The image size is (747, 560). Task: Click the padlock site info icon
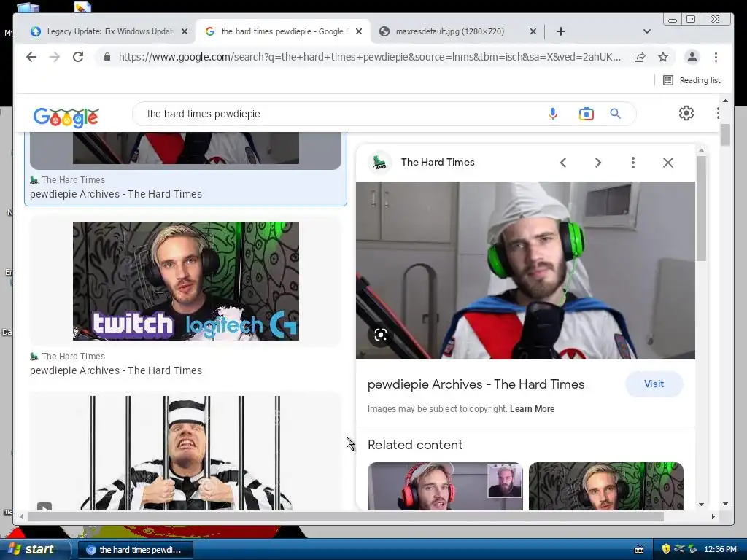click(x=107, y=57)
